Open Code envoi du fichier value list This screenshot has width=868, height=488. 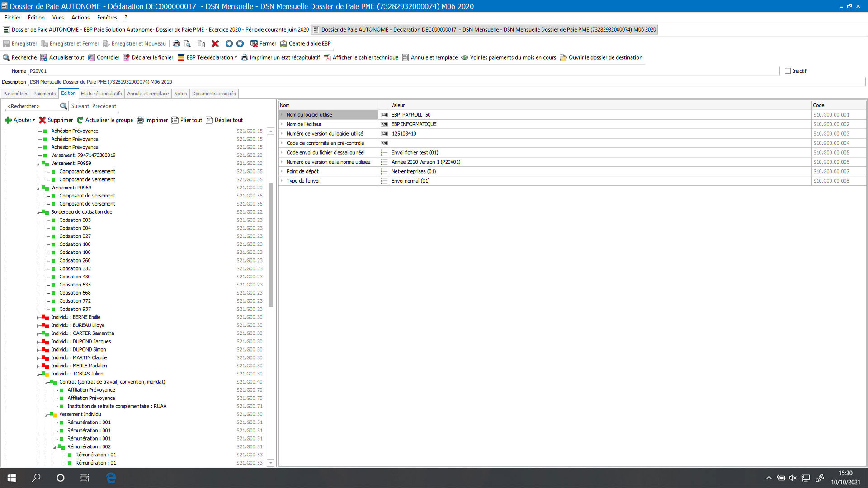[x=384, y=153]
